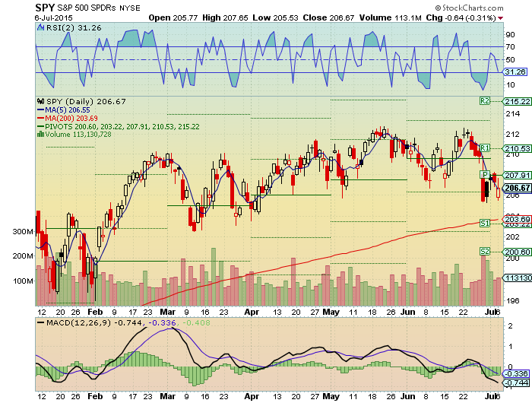Click the May label on price axis

click(331, 312)
